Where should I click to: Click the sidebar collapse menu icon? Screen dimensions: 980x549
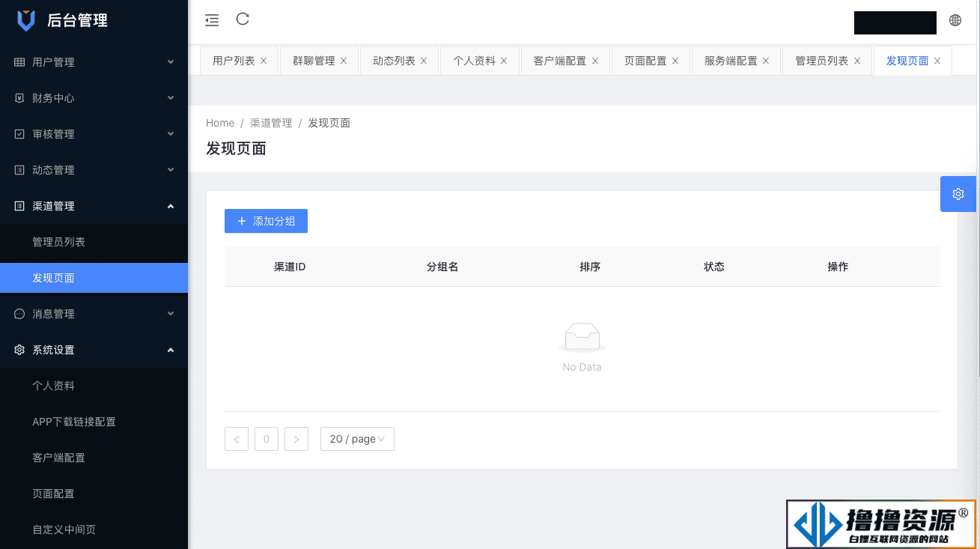tap(212, 20)
